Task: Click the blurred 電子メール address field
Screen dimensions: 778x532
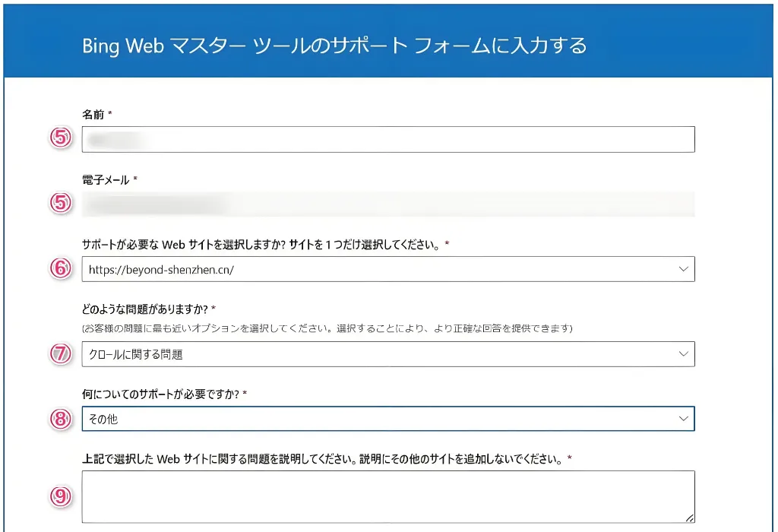Action: [x=387, y=204]
